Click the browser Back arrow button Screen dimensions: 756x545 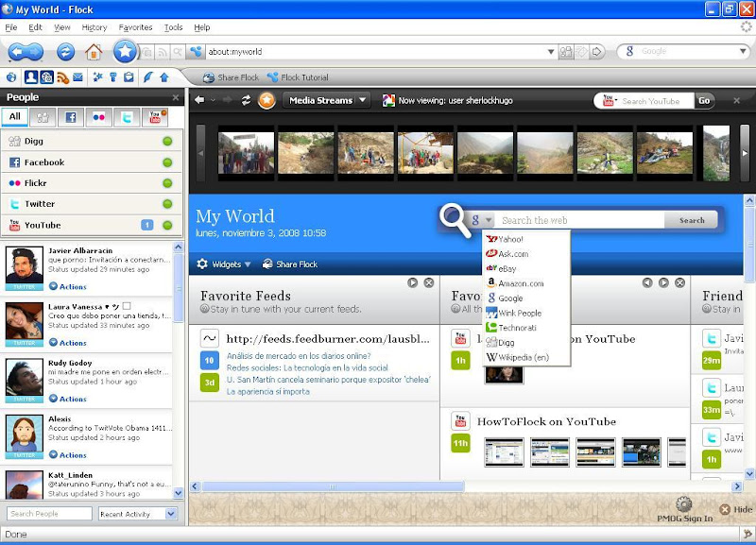[x=17, y=52]
